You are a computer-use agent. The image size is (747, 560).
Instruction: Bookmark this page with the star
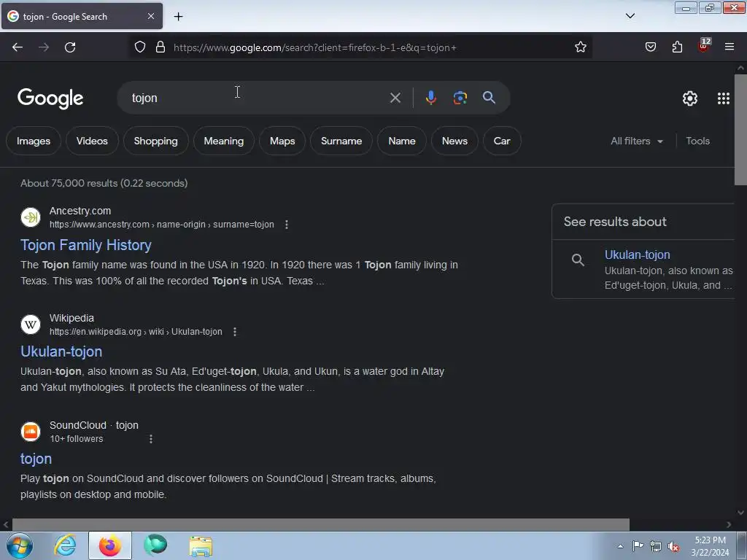tap(580, 47)
